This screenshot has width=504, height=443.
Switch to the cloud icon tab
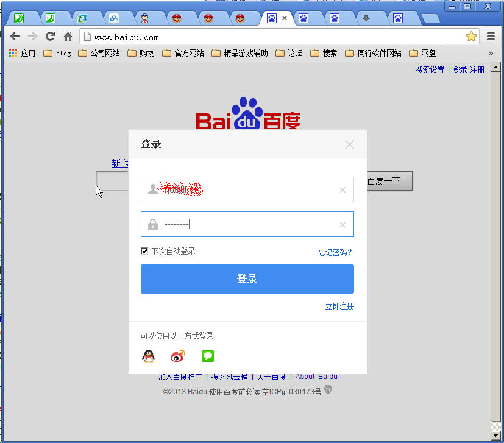pos(114,18)
